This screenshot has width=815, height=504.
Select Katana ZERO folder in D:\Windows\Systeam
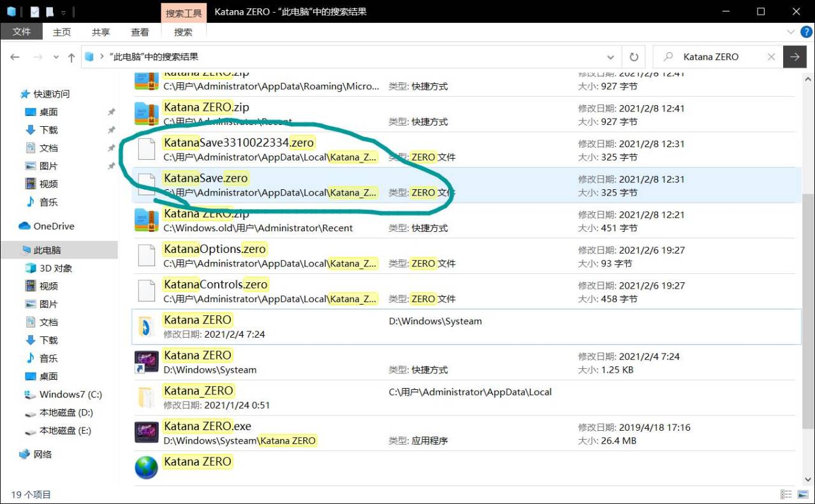(466, 327)
